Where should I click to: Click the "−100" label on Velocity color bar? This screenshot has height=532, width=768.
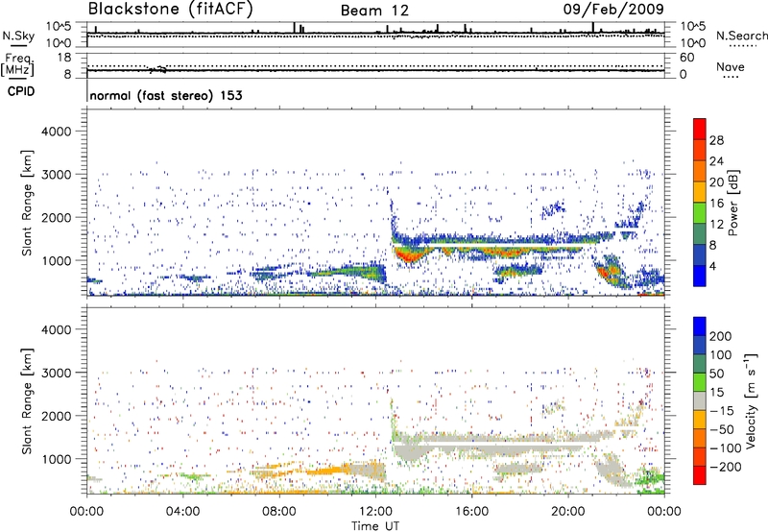726,448
